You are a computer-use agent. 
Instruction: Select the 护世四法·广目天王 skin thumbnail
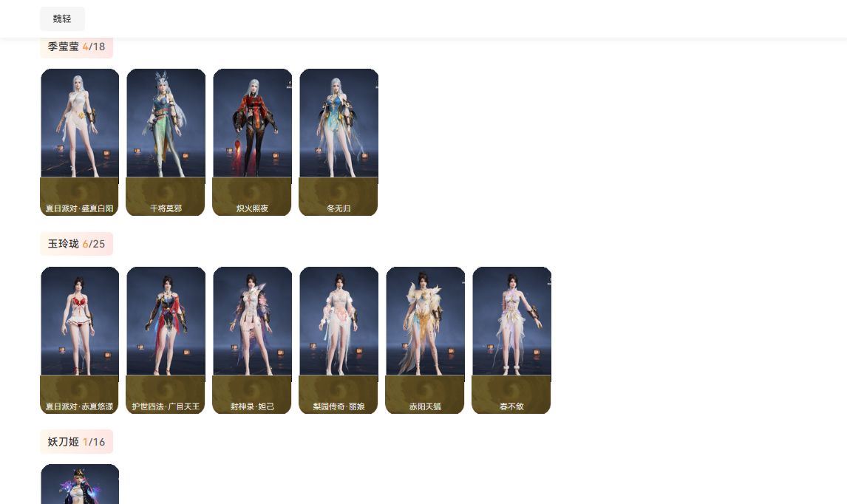(166, 341)
